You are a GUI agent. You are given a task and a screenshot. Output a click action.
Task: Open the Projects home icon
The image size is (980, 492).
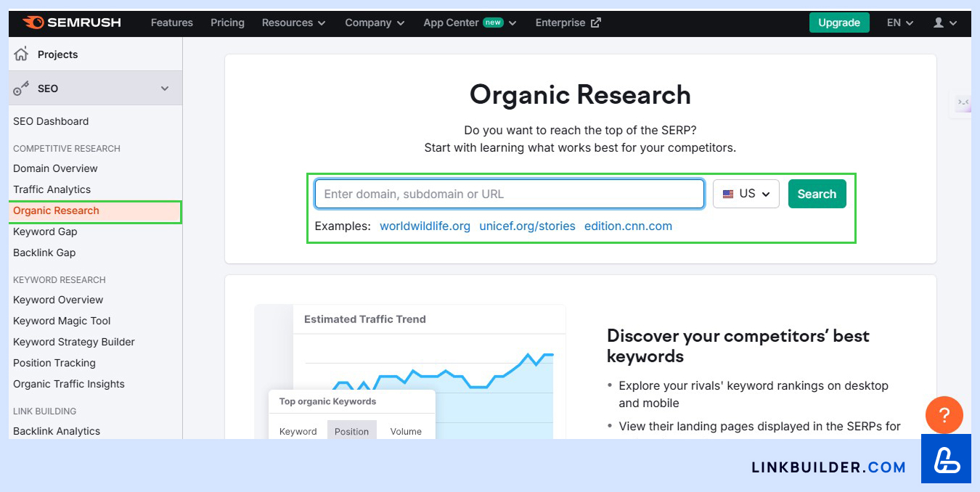[21, 54]
